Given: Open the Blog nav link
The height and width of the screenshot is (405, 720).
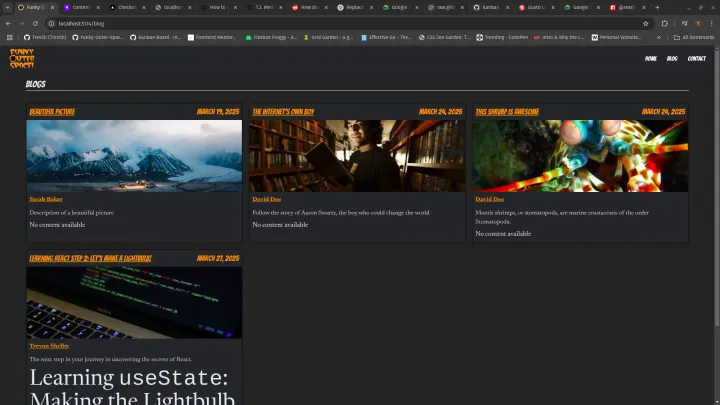Looking at the screenshot, I should pos(672,58).
